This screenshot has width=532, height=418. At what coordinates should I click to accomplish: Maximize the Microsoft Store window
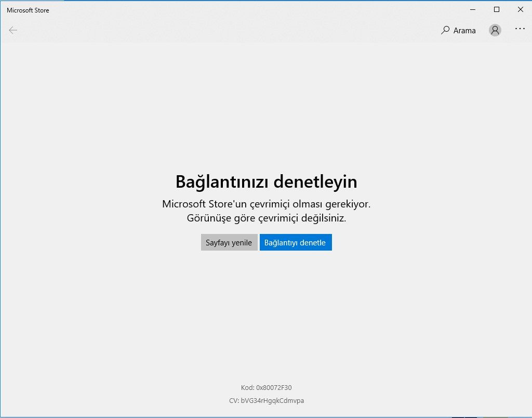(x=496, y=10)
